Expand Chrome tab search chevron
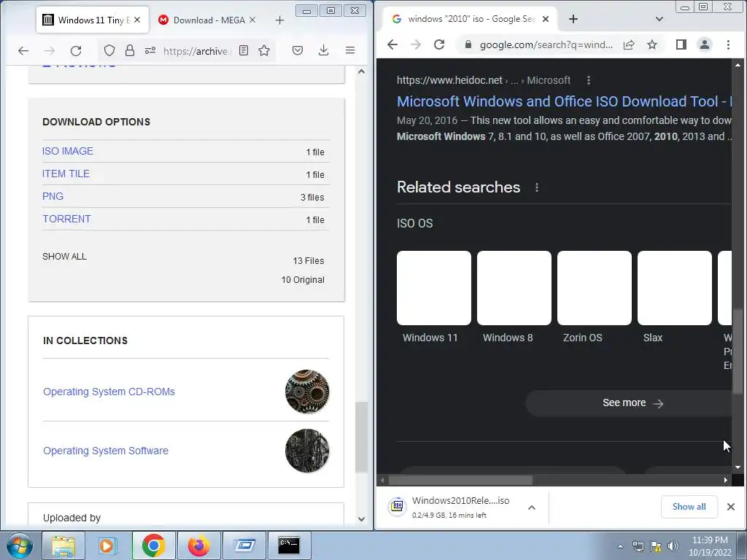 point(659,19)
